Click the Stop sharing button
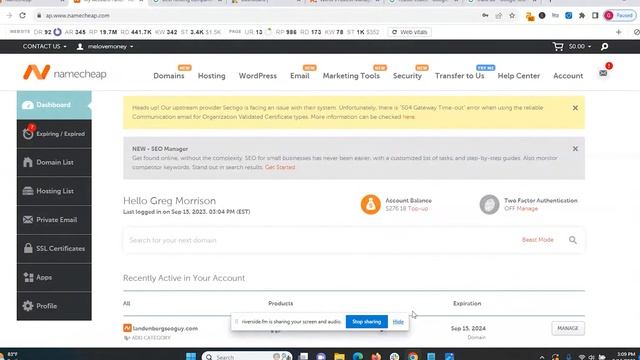Screen dimensions: 640x360 tap(367, 322)
